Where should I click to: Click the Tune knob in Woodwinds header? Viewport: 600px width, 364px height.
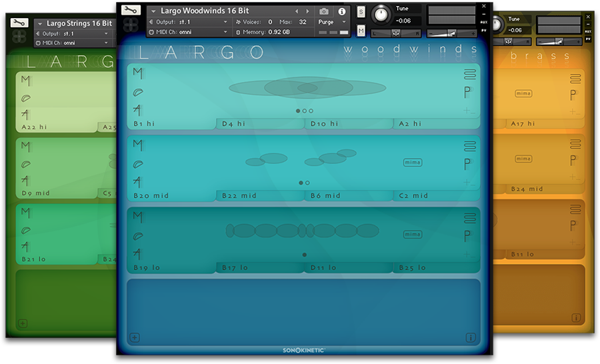coord(382,14)
